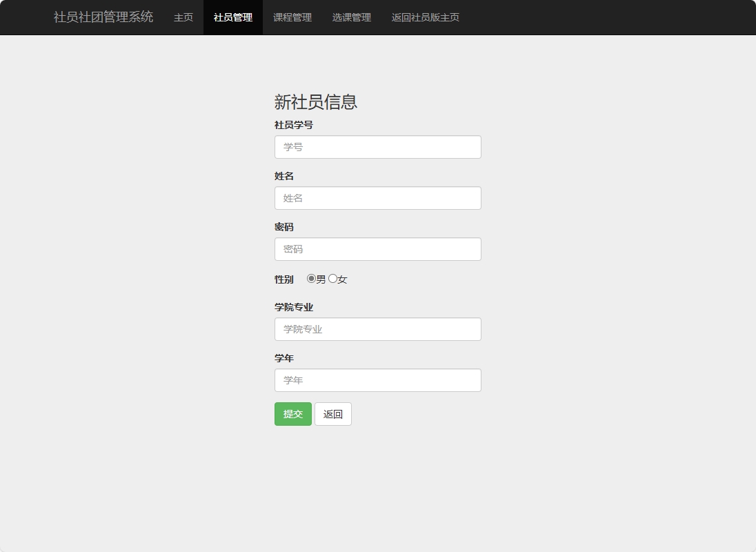Open the 课程管理 section

(292, 17)
